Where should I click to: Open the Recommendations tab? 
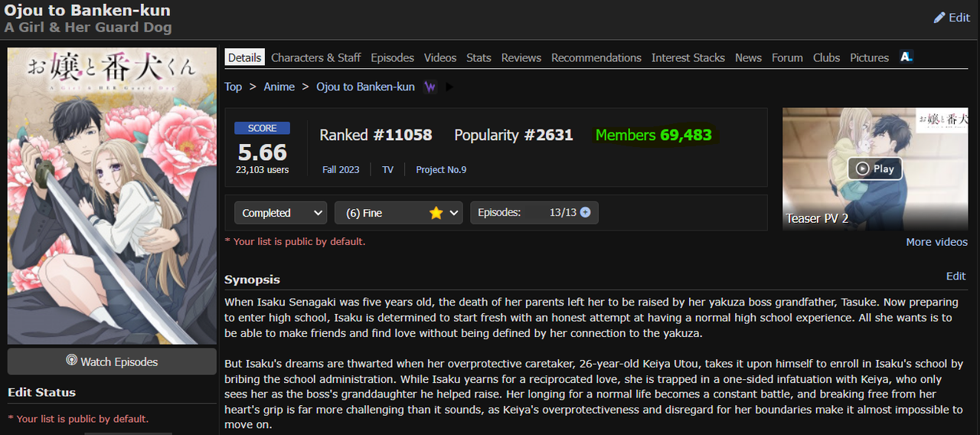[x=596, y=57]
